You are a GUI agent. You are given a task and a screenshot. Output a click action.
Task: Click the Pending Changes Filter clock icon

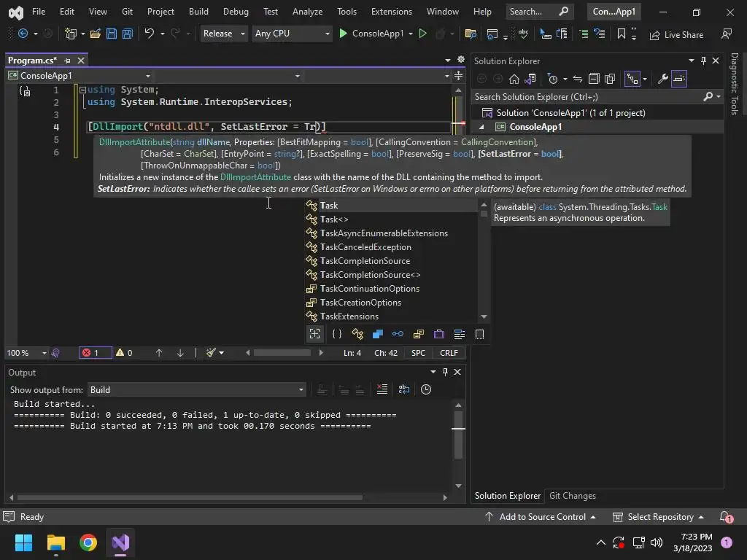coord(553,79)
